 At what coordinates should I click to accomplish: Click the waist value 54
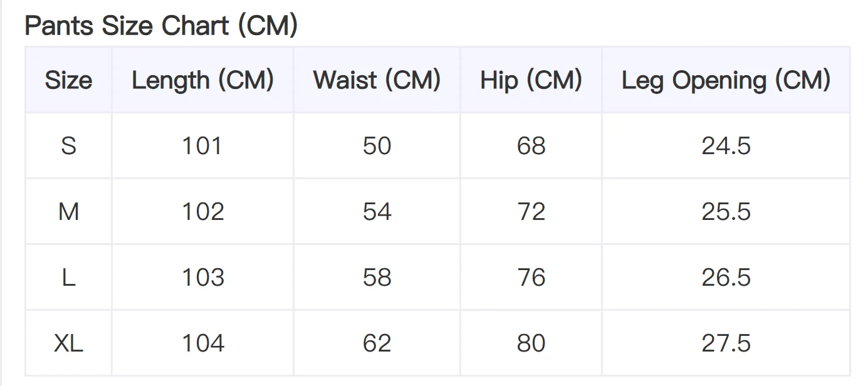[377, 212]
